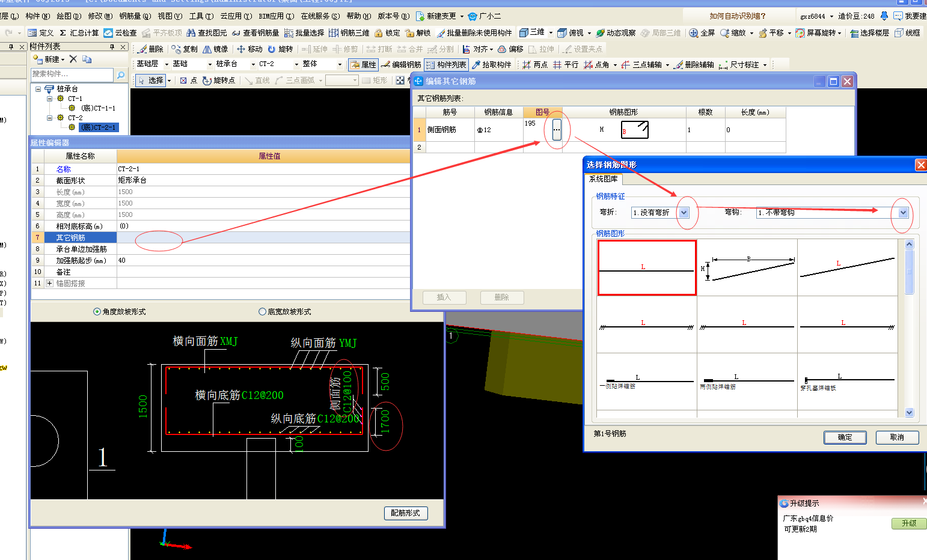Screen dimensions: 927x560
Task: Toggle the 属性 properties panel button
Action: pos(364,64)
